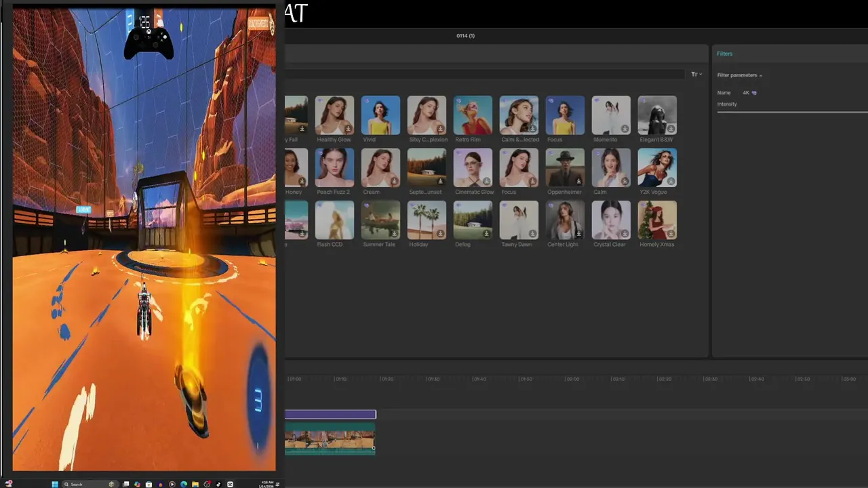The width and height of the screenshot is (868, 488).
Task: Download the Tawny Dawn filter
Action: click(532, 234)
